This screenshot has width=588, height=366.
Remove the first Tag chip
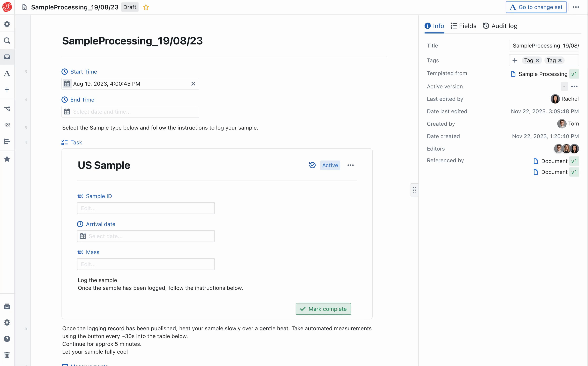coord(537,60)
